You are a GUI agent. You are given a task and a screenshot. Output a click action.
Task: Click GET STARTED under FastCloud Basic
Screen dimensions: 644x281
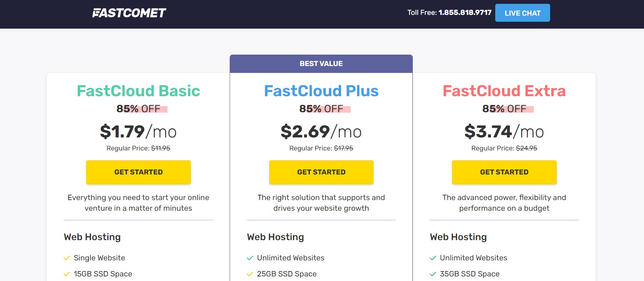[138, 172]
